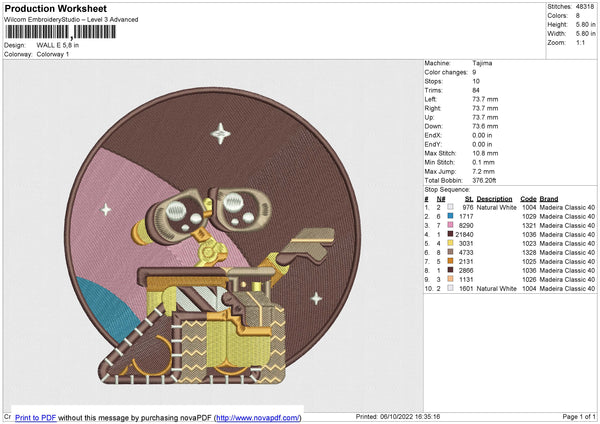Click the Colors value 8

[578, 16]
